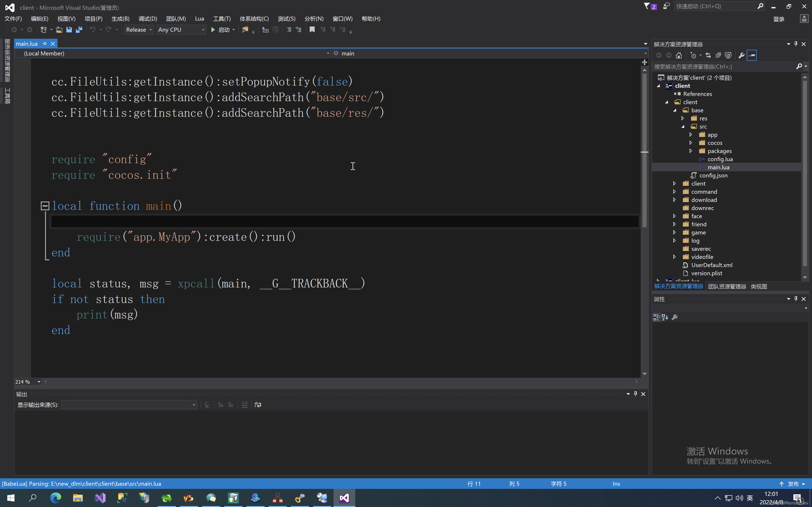Click the Solution Explorer Home icon
812x507 pixels.
coord(679,55)
